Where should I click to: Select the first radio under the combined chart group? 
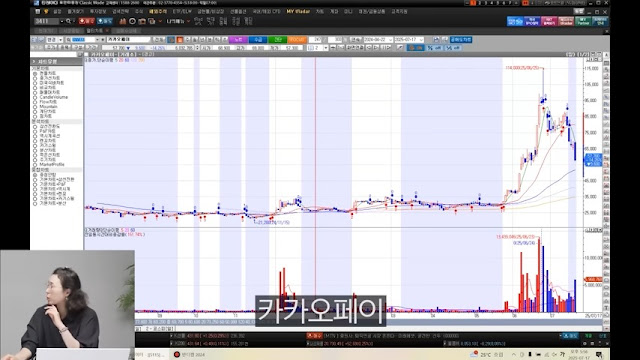35,175
